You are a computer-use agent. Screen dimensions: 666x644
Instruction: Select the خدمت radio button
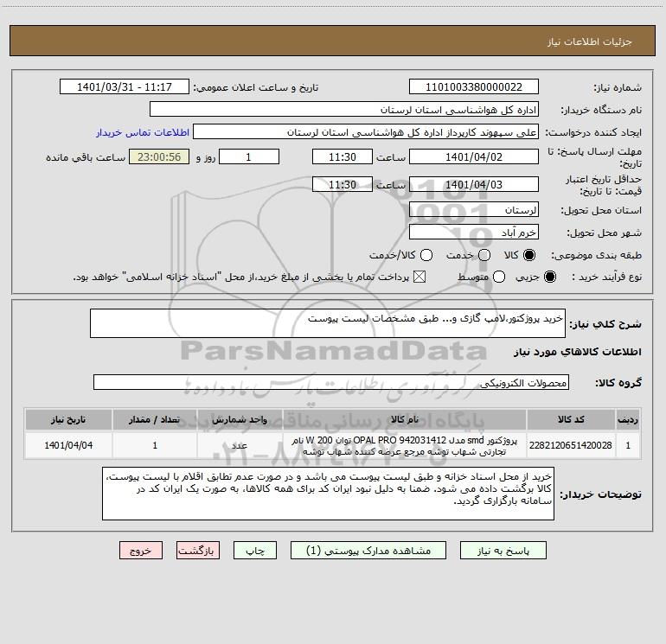pos(484,255)
